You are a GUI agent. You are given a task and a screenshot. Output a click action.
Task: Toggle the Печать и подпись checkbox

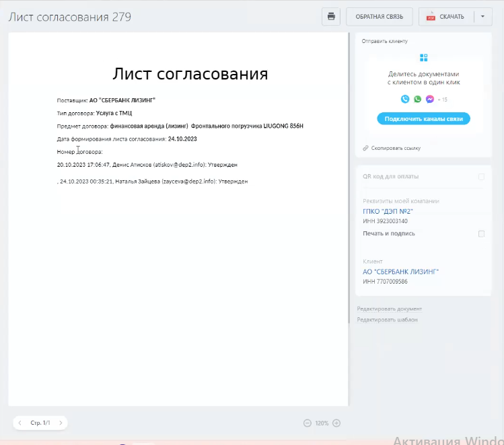click(x=482, y=234)
